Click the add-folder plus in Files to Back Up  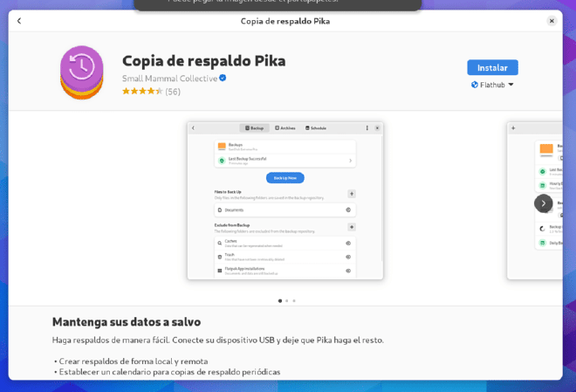tap(352, 194)
